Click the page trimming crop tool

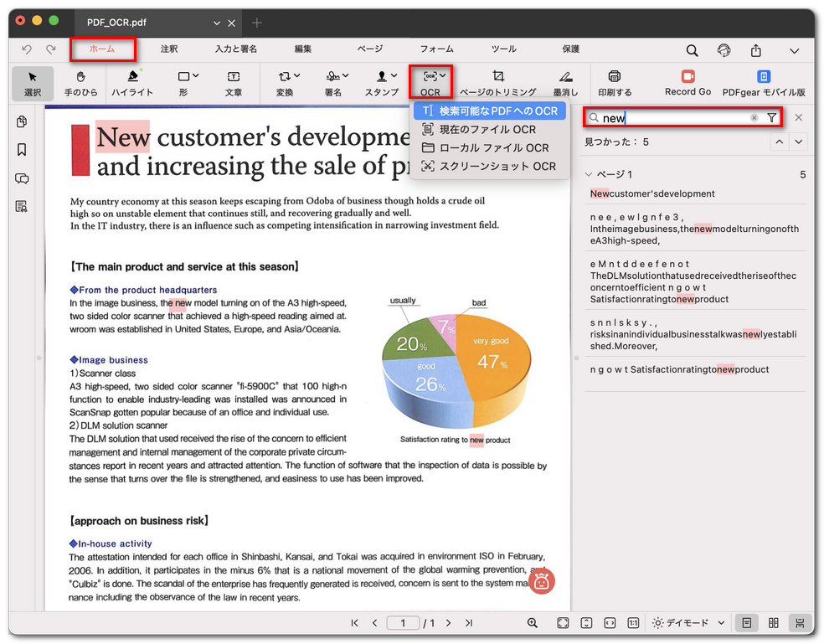(498, 83)
